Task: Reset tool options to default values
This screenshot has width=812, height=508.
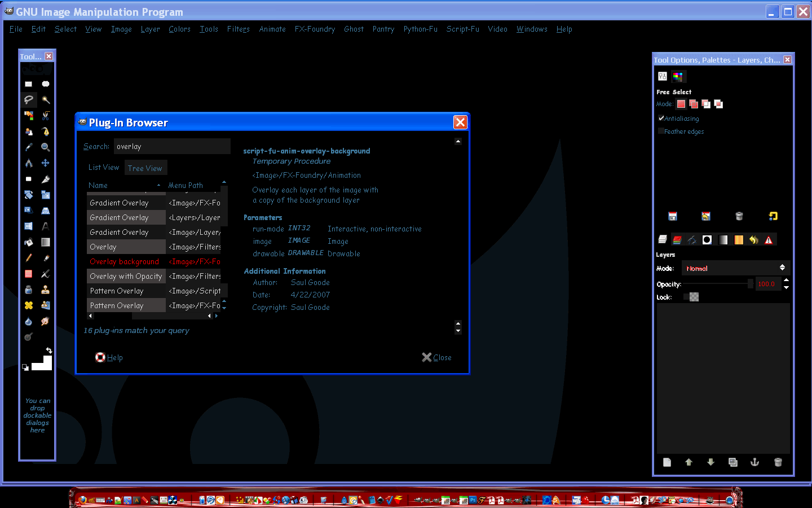Action: [x=773, y=216]
